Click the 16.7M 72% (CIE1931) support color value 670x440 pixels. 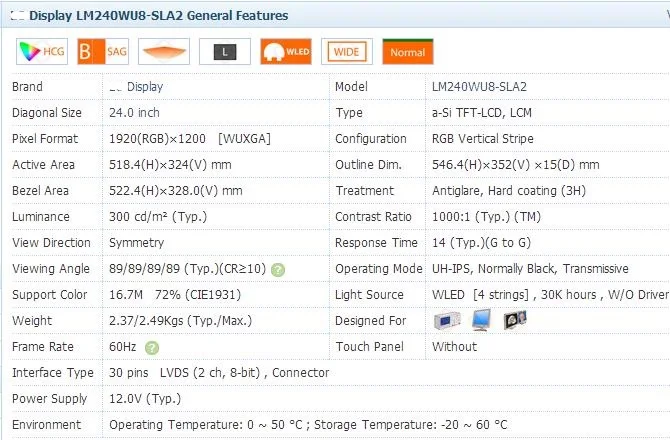point(175,295)
